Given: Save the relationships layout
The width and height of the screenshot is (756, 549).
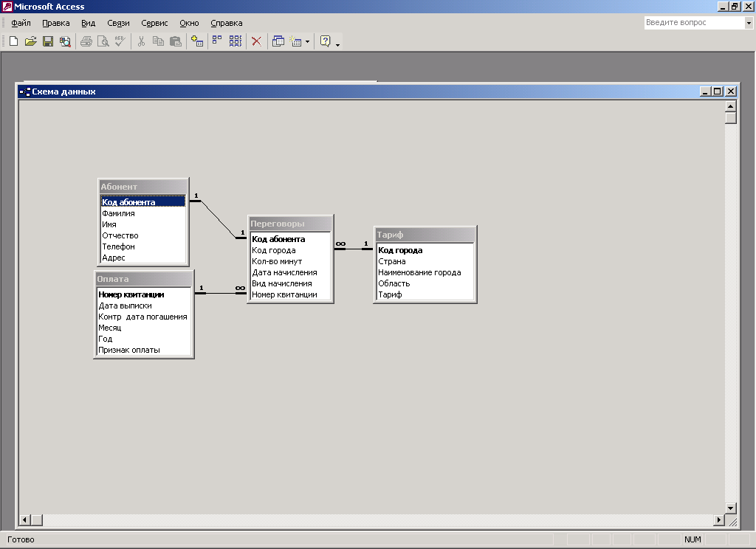Looking at the screenshot, I should 47,41.
